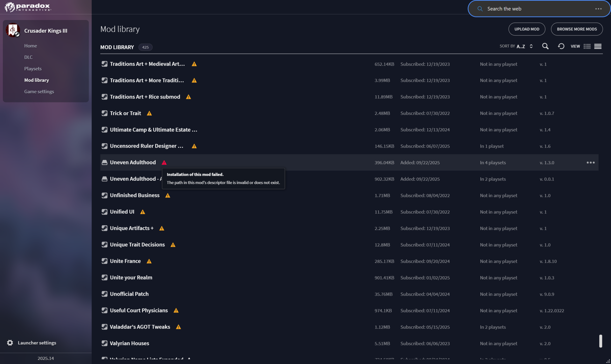Click the Steam source icon for Unofficial Patch

coord(104,294)
